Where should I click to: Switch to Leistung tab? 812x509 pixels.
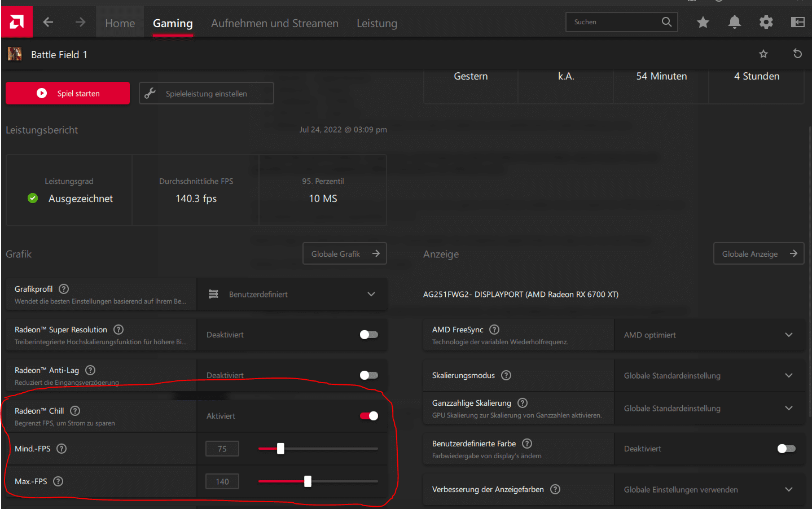click(377, 23)
